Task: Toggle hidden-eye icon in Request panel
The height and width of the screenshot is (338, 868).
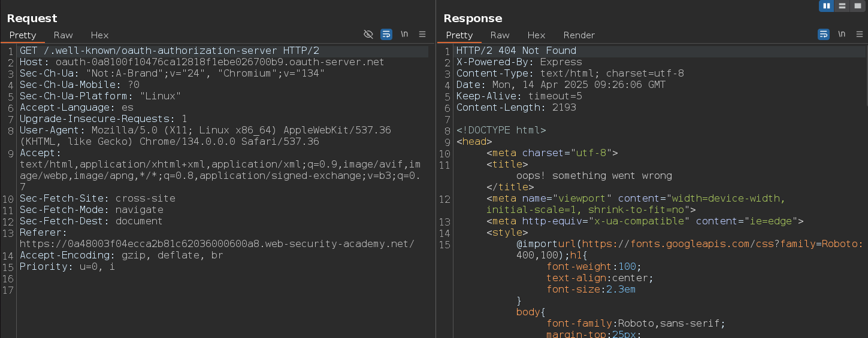Action: tap(368, 35)
